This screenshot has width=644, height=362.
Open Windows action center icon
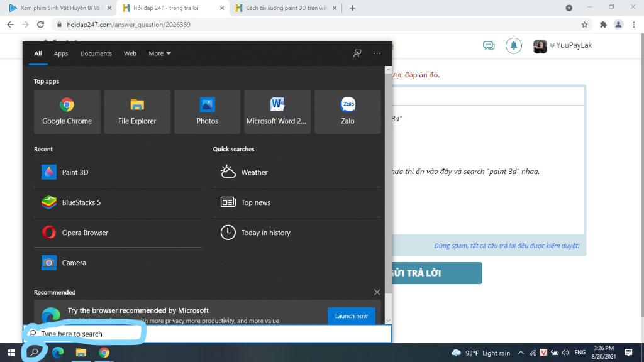(x=628, y=353)
